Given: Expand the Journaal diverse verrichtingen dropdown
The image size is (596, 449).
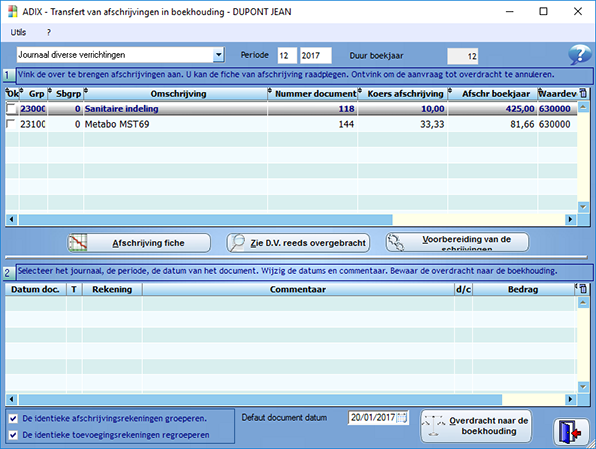Looking at the screenshot, I should (x=219, y=55).
